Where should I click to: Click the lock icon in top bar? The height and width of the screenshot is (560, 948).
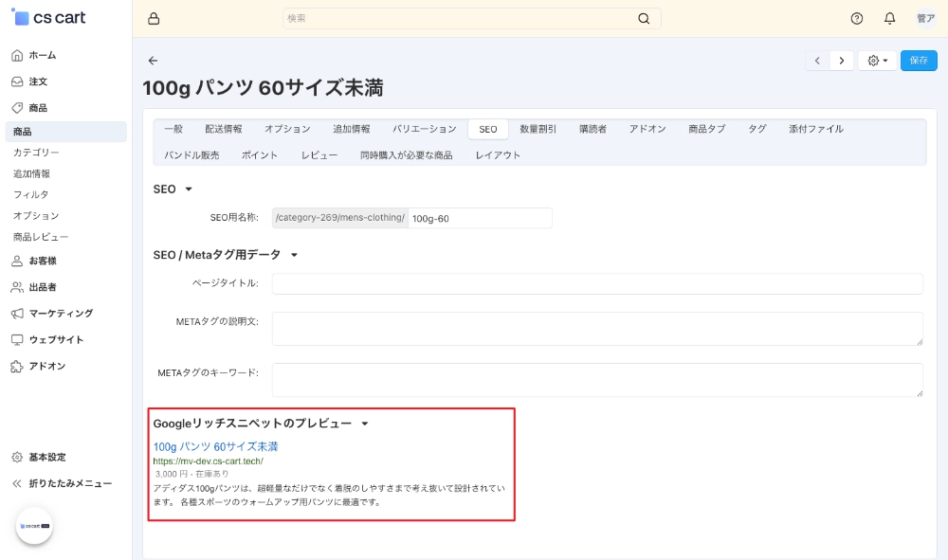(x=154, y=19)
